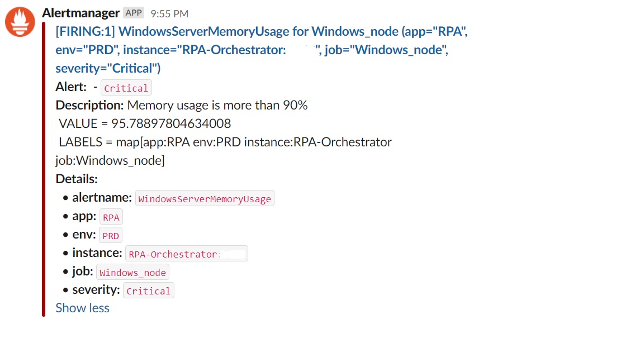Select the PRD environment badge

pyautogui.click(x=110, y=235)
